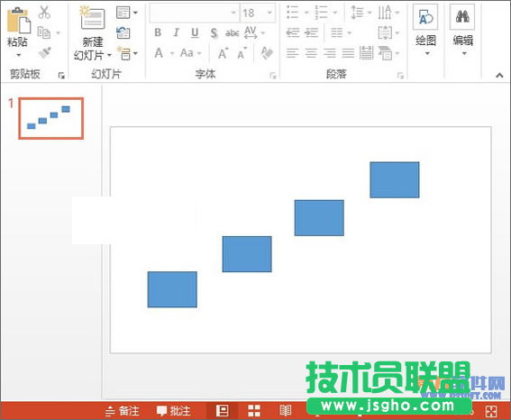Click the Distributed alignment icon

(x=366, y=53)
